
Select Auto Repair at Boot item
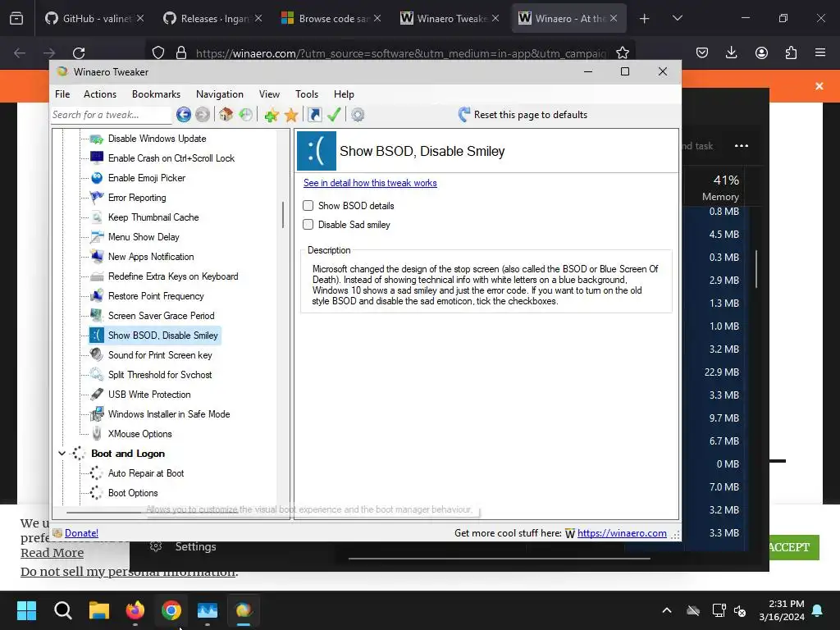(x=146, y=473)
